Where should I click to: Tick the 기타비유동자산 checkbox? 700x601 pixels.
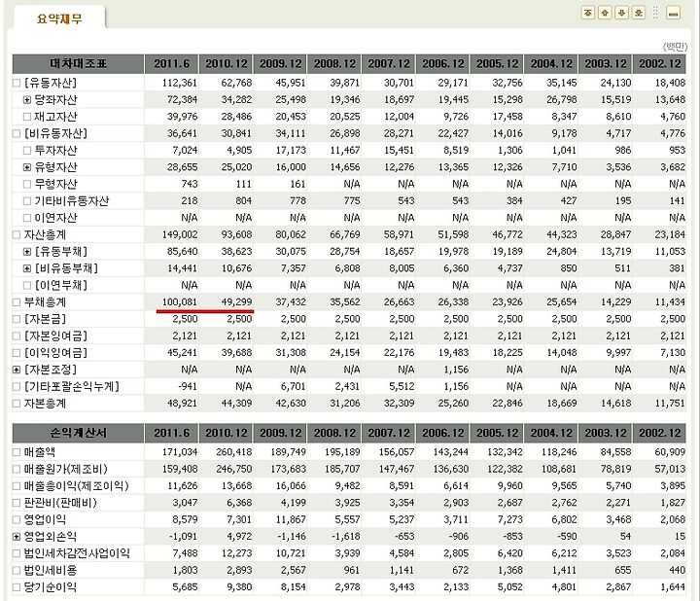click(x=27, y=201)
